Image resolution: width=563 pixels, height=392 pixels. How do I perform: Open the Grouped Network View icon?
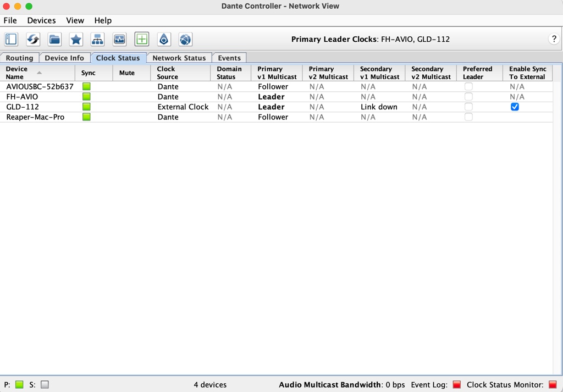(x=98, y=39)
